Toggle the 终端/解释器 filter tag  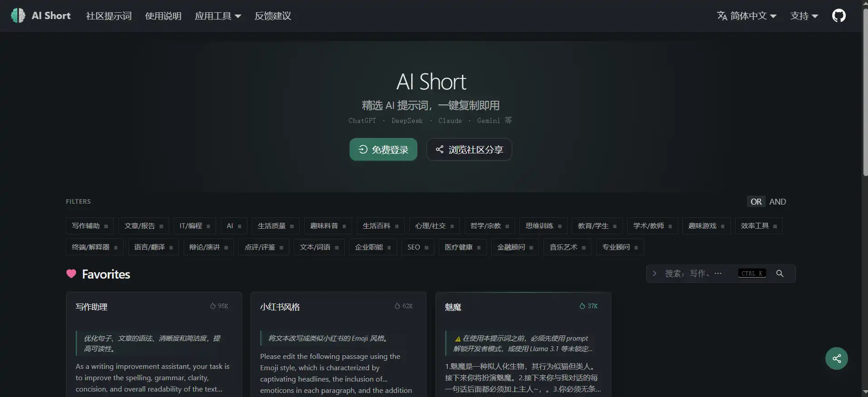95,247
